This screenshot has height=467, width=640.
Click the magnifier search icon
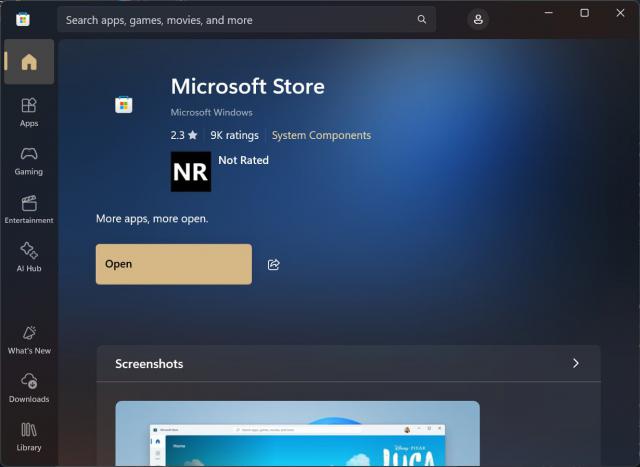[x=422, y=20]
